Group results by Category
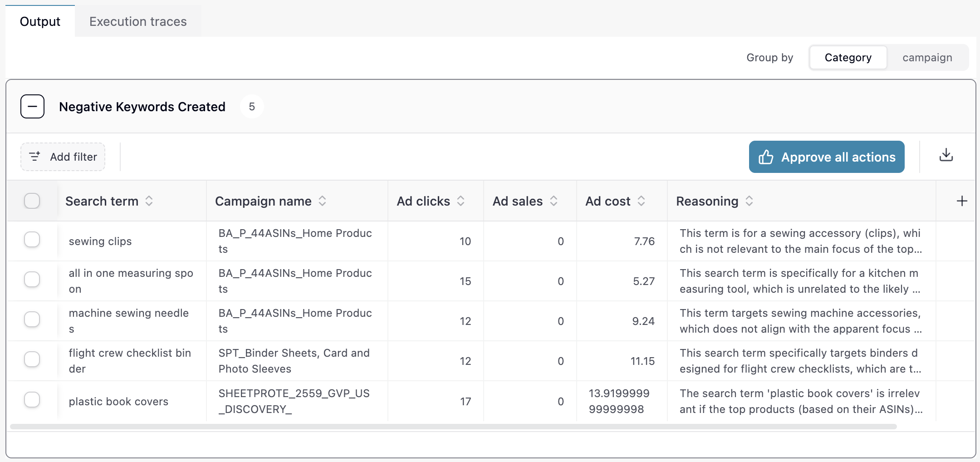This screenshot has height=462, width=980. coord(848,58)
